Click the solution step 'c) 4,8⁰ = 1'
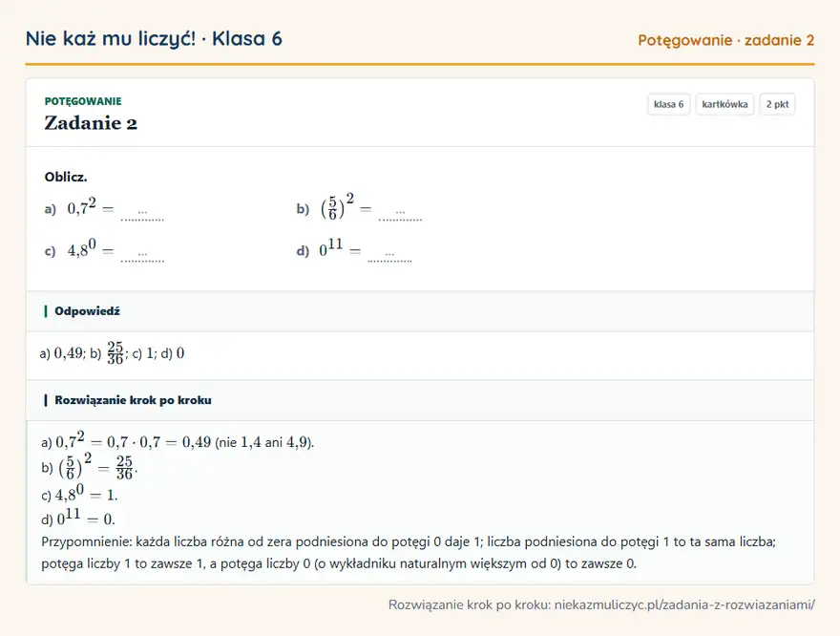The width and height of the screenshot is (840, 636). (x=79, y=494)
